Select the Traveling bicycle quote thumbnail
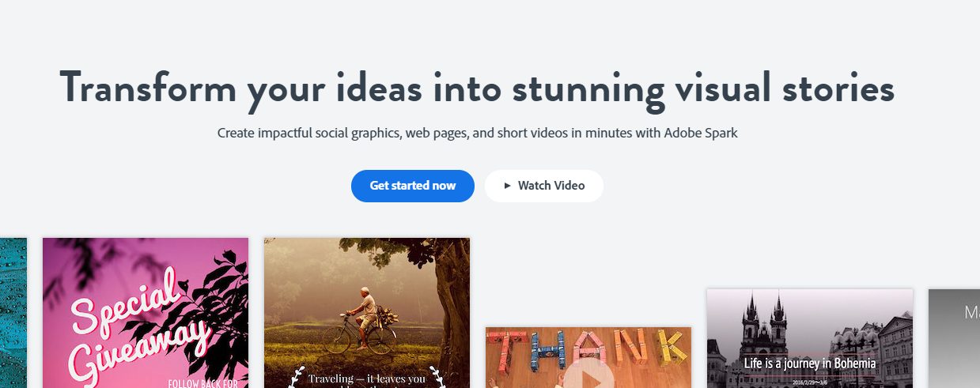The image size is (980, 388). coord(367,313)
